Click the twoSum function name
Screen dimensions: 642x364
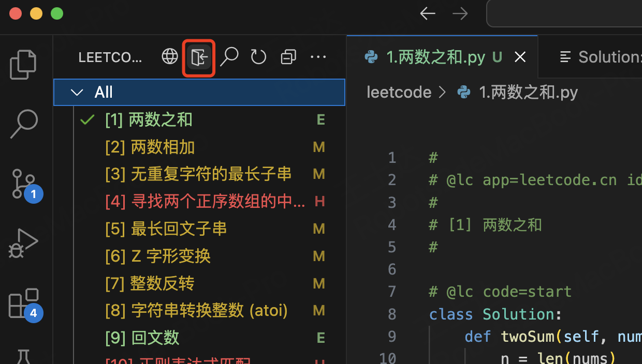[528, 337]
